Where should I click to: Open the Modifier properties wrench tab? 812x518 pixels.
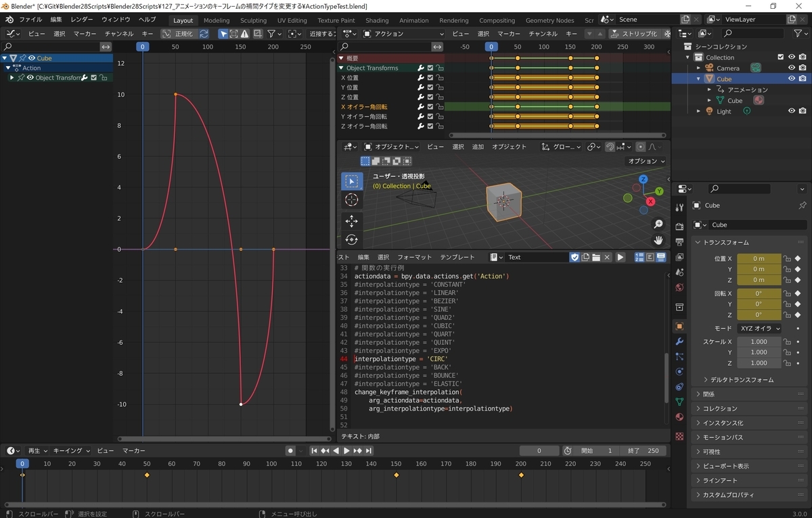point(679,341)
